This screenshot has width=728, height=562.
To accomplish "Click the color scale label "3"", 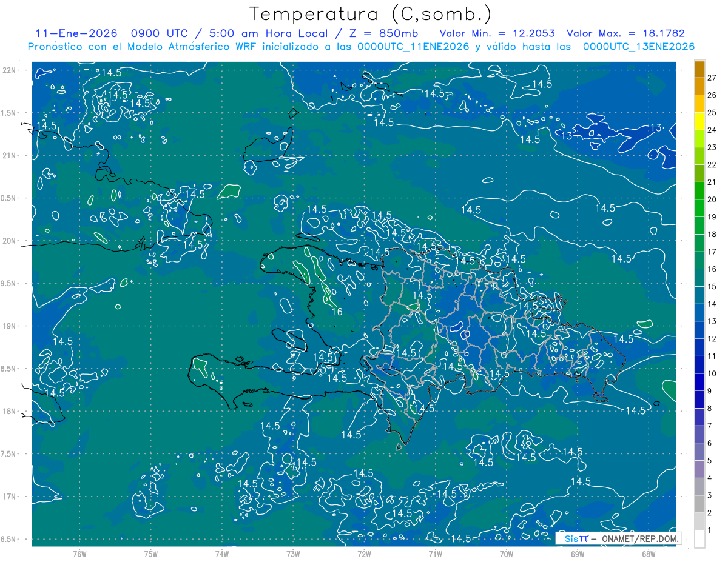I will [x=710, y=495].
